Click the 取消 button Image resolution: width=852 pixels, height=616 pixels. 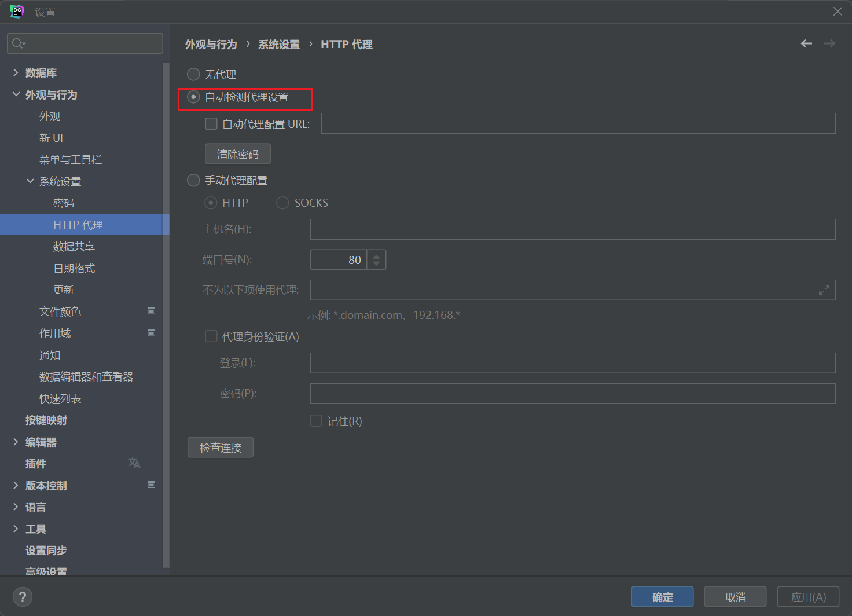click(736, 597)
